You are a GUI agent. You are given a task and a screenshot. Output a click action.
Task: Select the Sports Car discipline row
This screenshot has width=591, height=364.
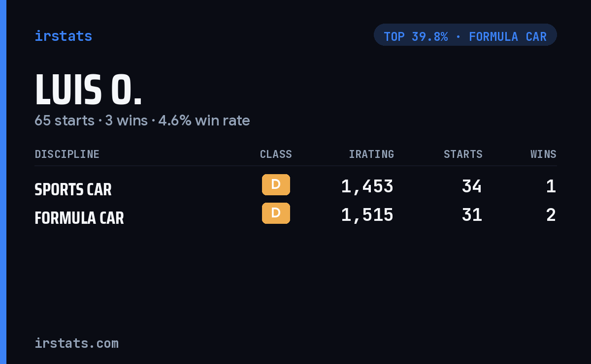295,186
